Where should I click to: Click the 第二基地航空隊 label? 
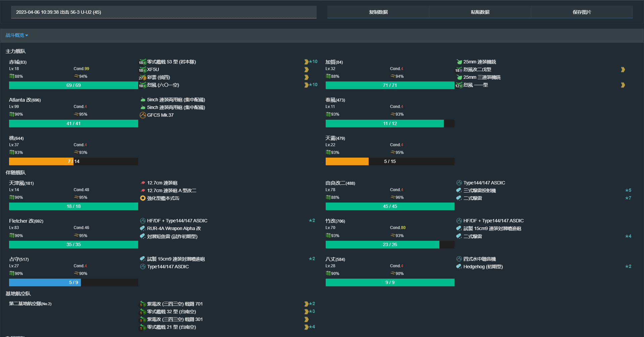(30, 304)
